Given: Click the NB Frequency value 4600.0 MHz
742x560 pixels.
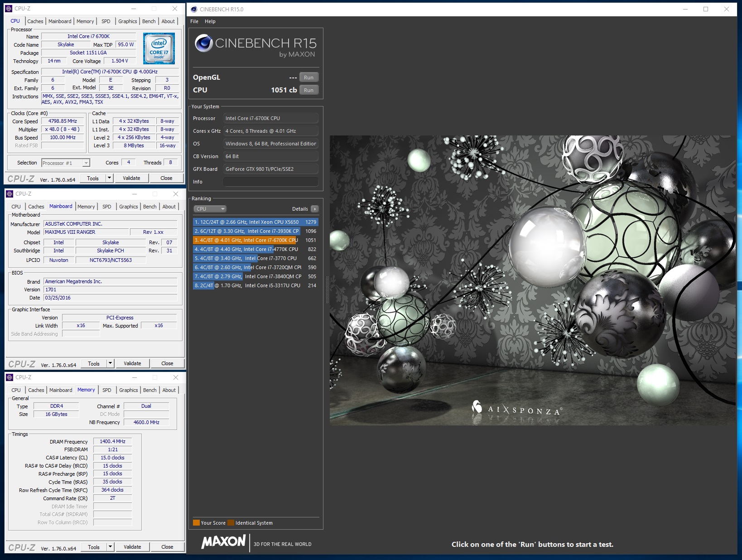Looking at the screenshot, I should tap(146, 422).
